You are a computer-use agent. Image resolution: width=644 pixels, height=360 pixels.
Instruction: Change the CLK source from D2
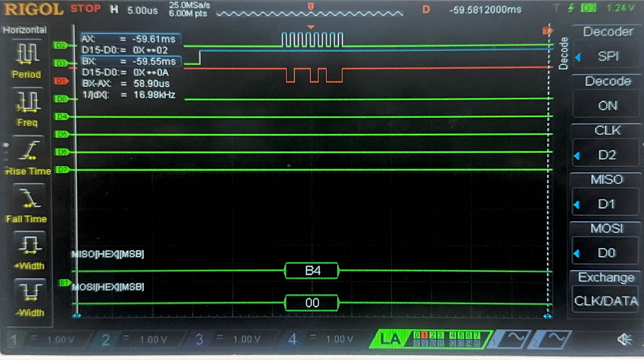(607, 155)
